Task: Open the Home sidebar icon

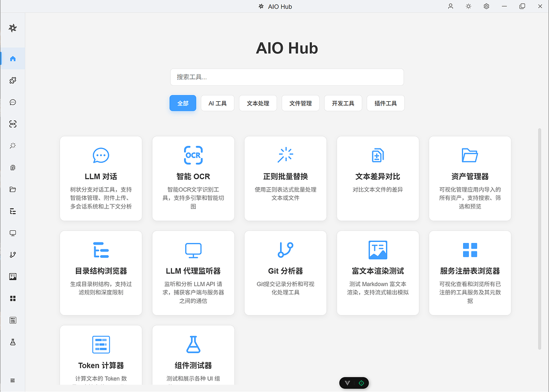Action: click(13, 58)
